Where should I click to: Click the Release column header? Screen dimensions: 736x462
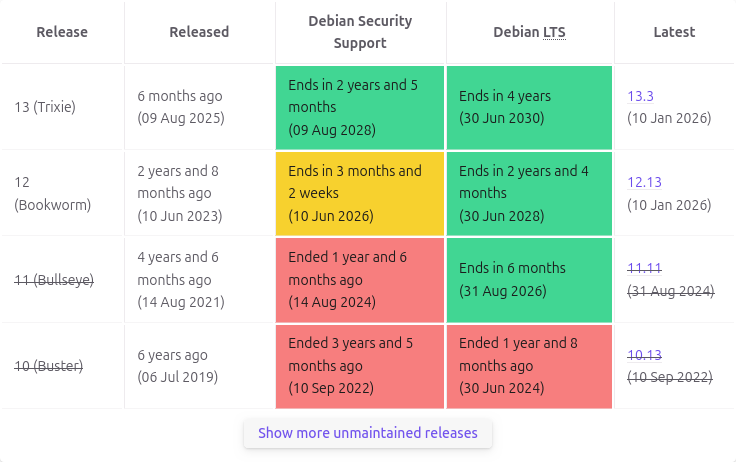click(62, 32)
